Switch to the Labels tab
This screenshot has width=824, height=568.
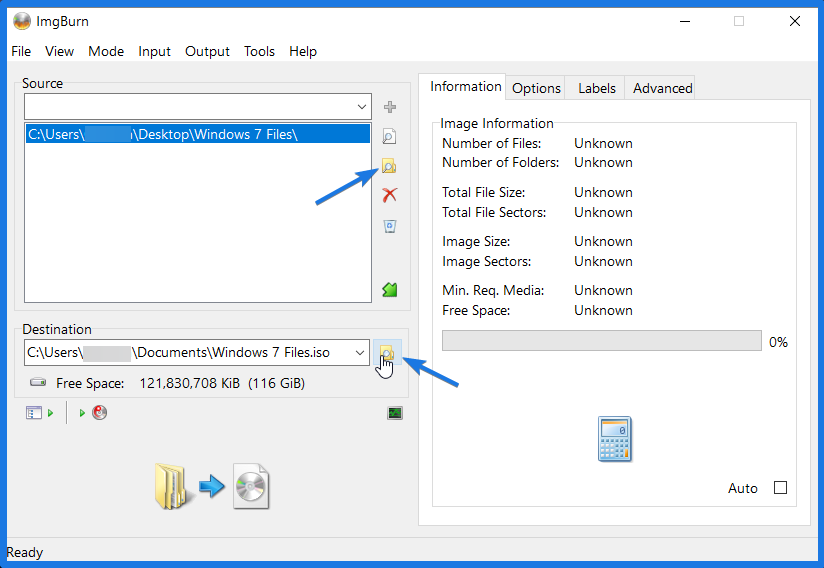596,88
